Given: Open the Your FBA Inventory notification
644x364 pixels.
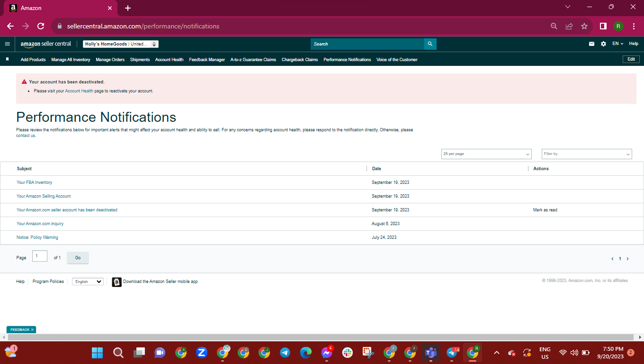Looking at the screenshot, I should (x=34, y=182).
